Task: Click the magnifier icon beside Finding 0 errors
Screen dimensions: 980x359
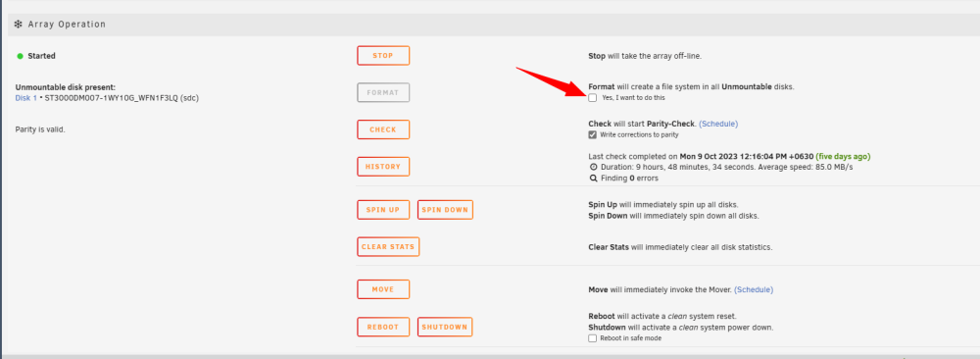Action: click(593, 179)
